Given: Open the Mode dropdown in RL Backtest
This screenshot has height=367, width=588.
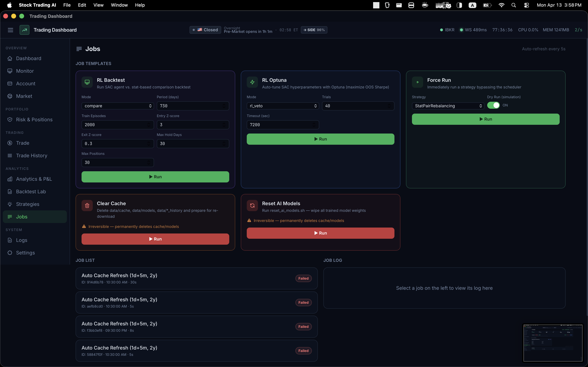Looking at the screenshot, I should tap(118, 106).
